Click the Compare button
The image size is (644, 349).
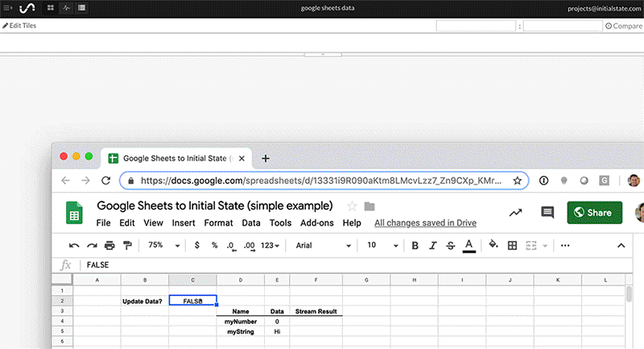tap(623, 26)
